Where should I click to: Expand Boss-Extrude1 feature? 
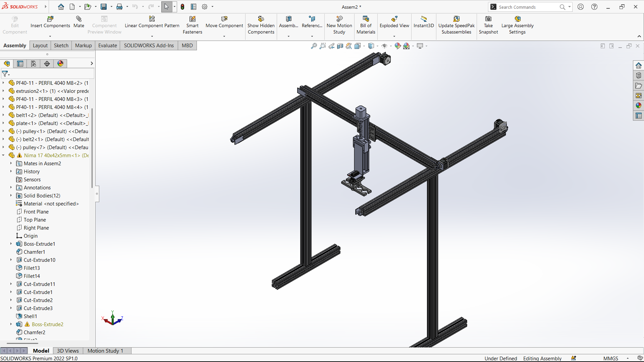11,244
